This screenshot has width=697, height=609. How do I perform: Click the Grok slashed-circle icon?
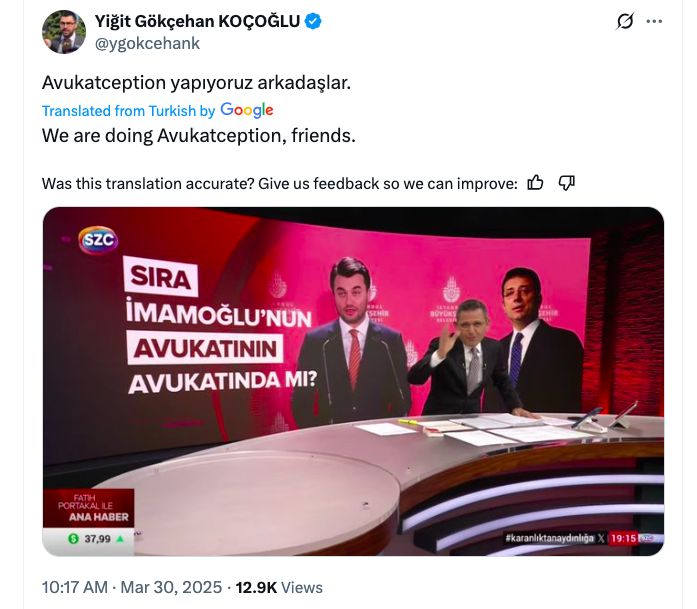click(x=625, y=21)
